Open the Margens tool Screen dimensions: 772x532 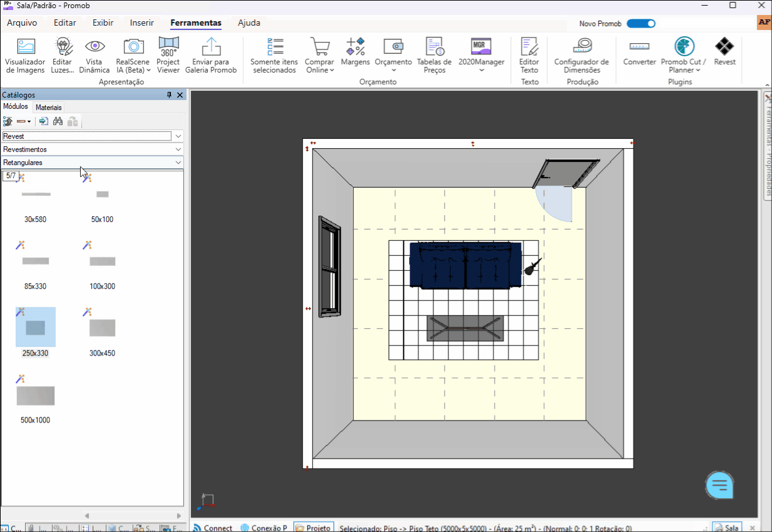coord(355,46)
